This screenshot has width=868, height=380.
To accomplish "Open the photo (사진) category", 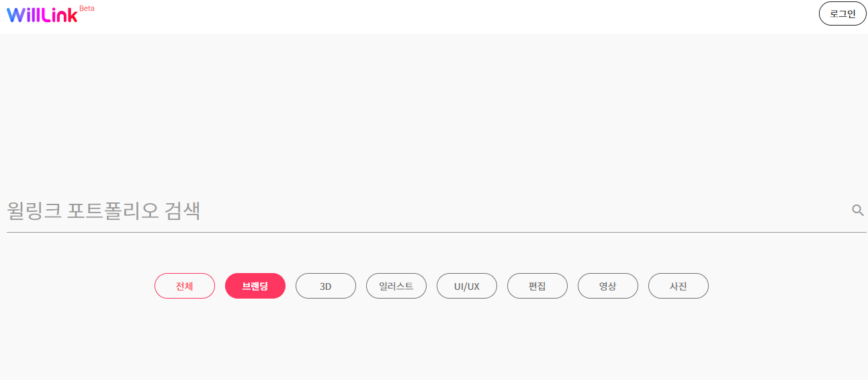I will coord(679,286).
